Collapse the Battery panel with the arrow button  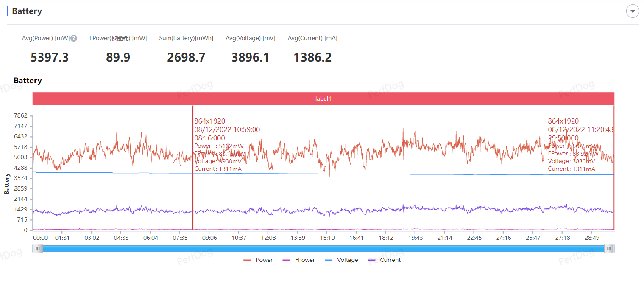632,11
